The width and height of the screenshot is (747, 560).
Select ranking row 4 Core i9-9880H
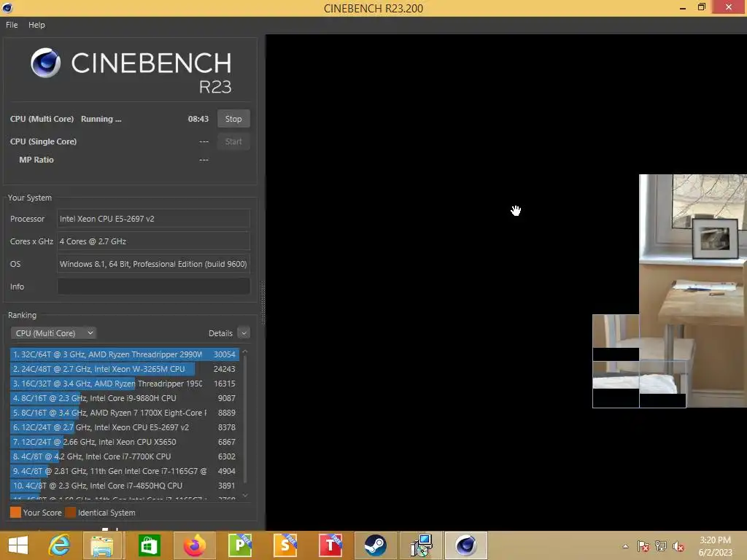tap(124, 398)
